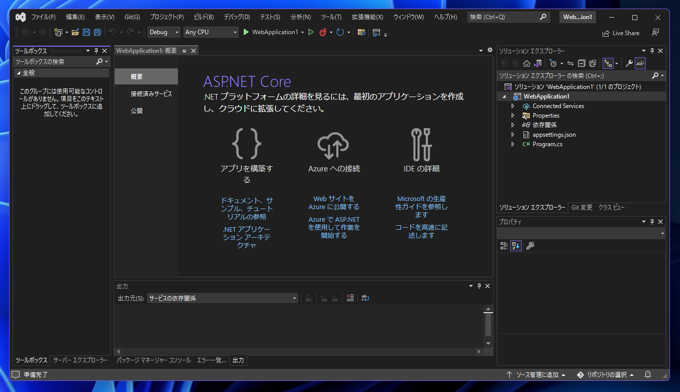The image size is (680, 392).
Task: Open the Git(G) menu
Action: point(132,17)
